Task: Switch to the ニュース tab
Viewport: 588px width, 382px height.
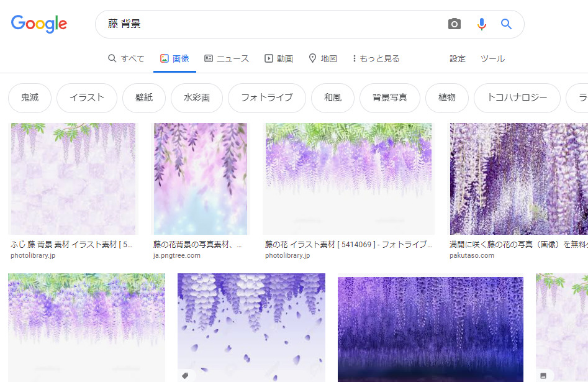Action: 227,58
